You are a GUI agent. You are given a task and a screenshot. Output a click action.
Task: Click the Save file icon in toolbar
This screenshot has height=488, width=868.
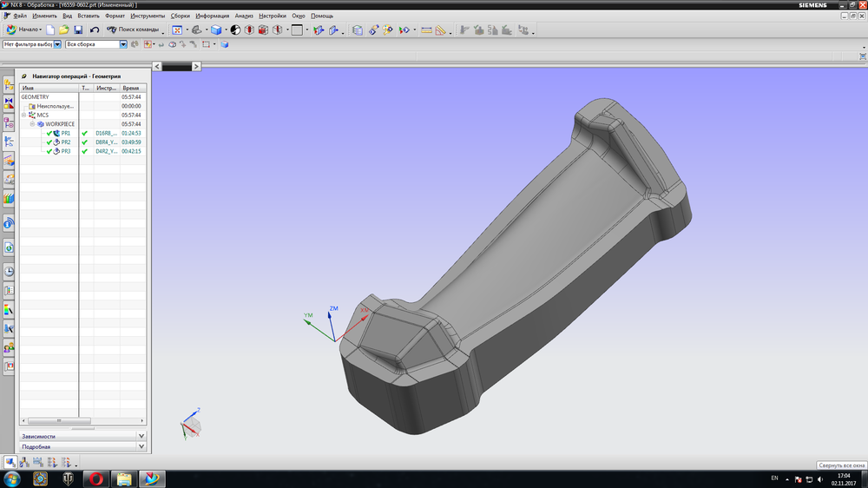78,30
